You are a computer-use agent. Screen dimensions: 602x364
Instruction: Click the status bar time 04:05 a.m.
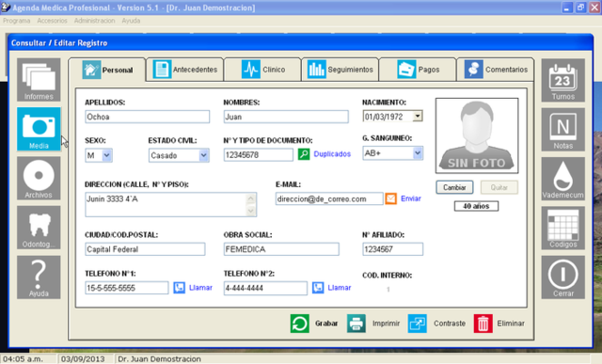[23, 359]
